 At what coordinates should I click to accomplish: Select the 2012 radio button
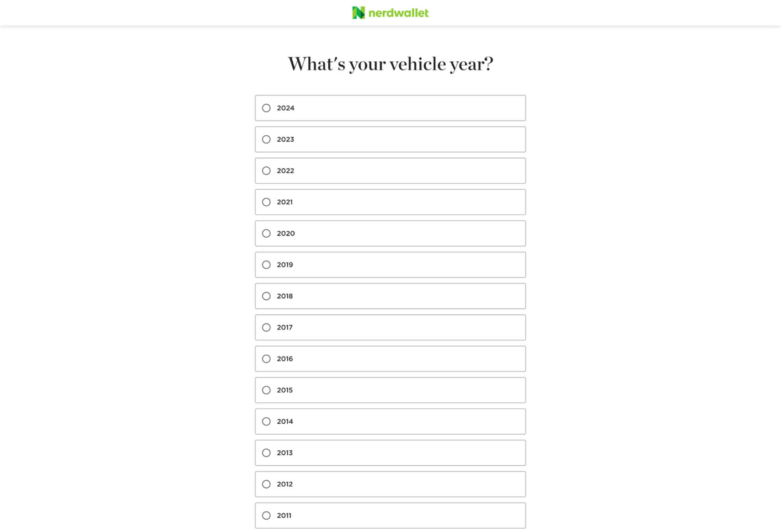[x=266, y=484]
